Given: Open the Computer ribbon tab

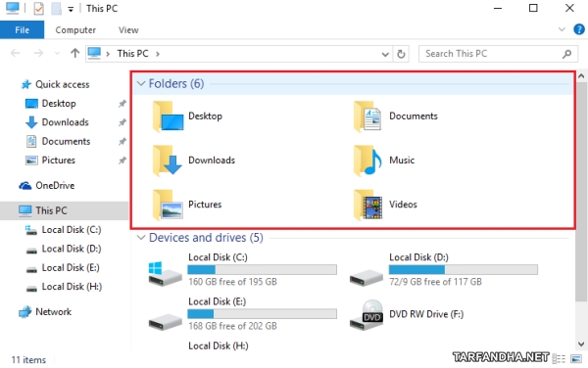Looking at the screenshot, I should (x=75, y=30).
